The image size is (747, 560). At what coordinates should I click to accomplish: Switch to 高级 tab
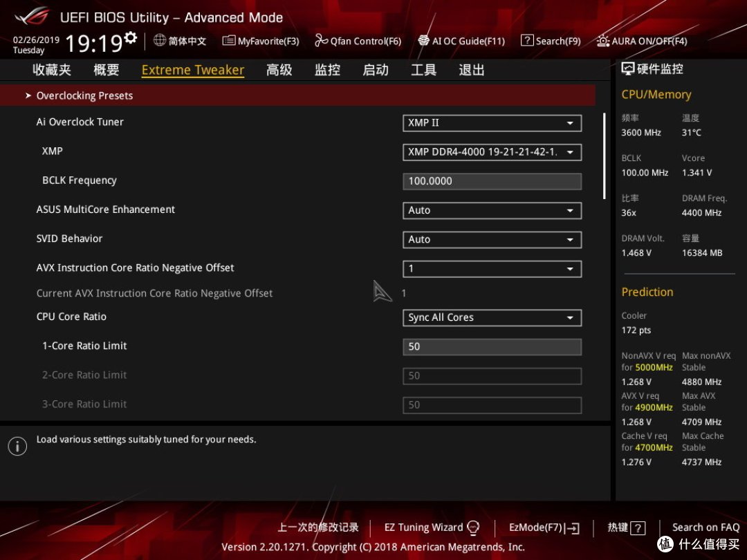pyautogui.click(x=279, y=70)
